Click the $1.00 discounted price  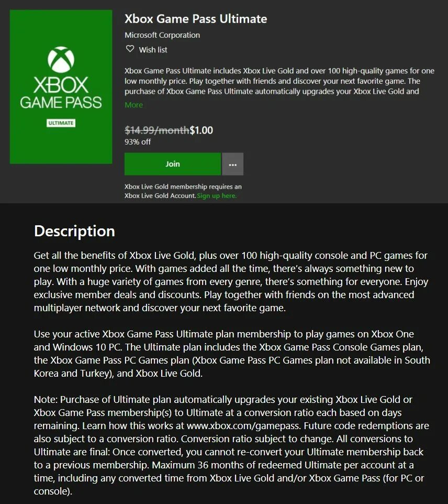point(201,130)
